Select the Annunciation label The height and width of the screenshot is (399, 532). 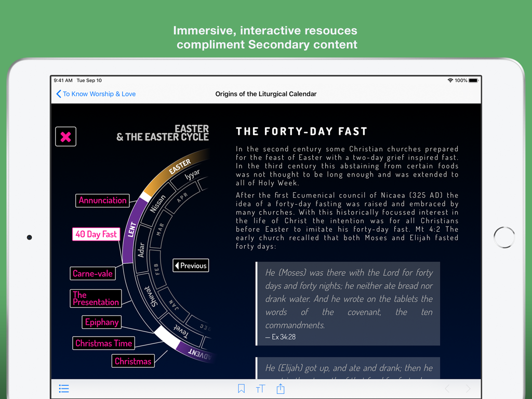[x=102, y=201]
